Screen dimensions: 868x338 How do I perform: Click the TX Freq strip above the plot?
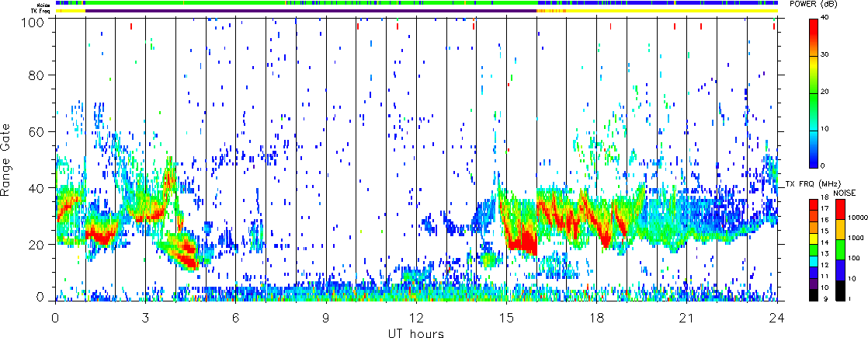417,11
